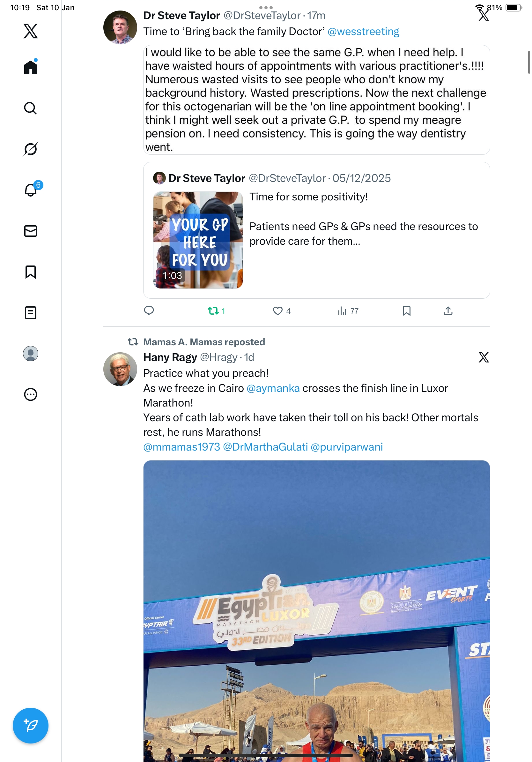Like Dr Steve Taylor's post
The height and width of the screenshot is (762, 532).
[x=281, y=311]
